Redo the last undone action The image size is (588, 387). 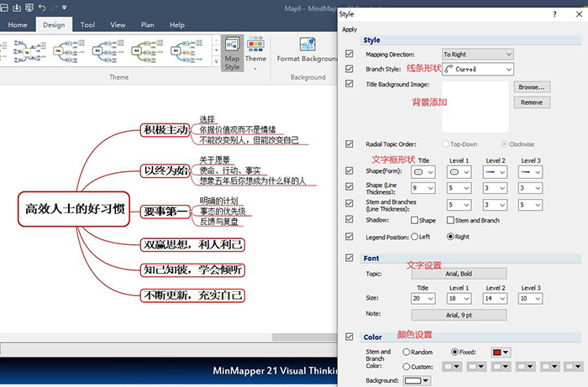[54, 7]
